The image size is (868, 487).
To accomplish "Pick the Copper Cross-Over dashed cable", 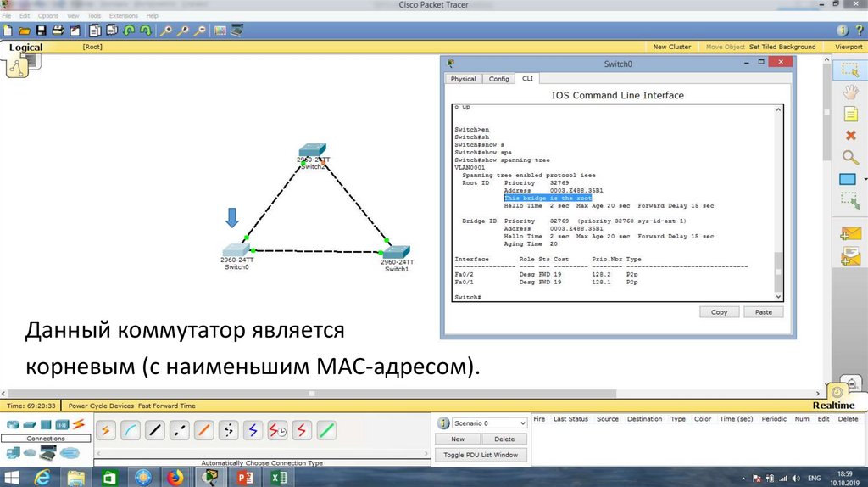I will pyautogui.click(x=180, y=430).
